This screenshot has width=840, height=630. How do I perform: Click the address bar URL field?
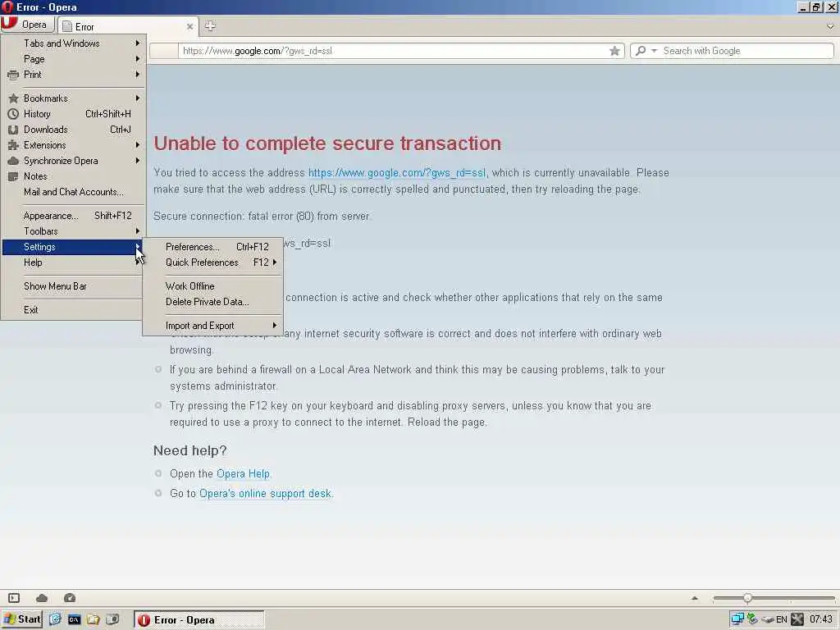394,51
